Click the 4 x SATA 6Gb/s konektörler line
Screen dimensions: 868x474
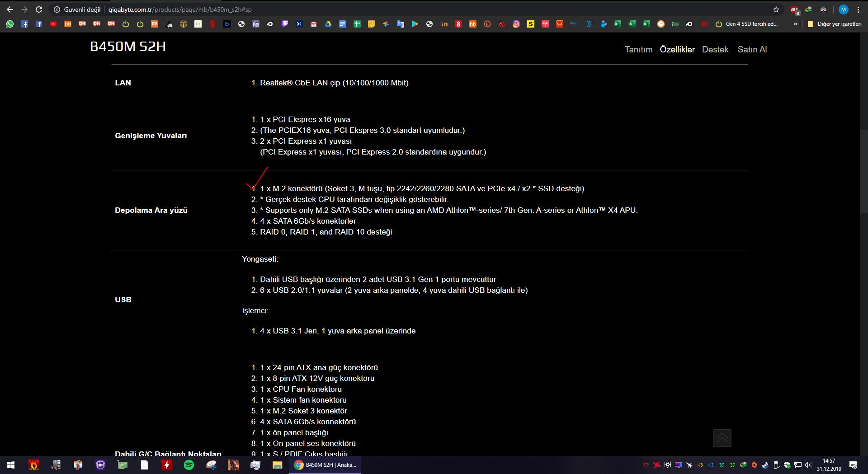tap(308, 221)
